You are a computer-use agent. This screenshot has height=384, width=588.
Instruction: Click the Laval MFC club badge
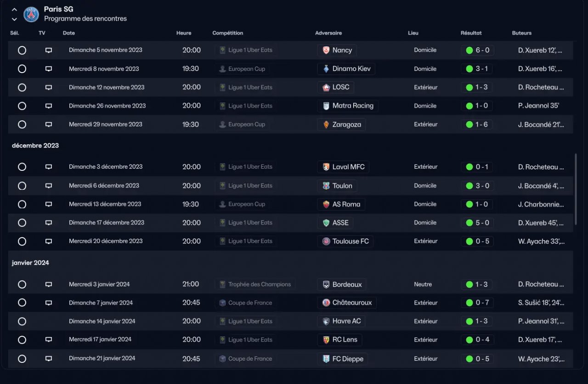pyautogui.click(x=326, y=167)
